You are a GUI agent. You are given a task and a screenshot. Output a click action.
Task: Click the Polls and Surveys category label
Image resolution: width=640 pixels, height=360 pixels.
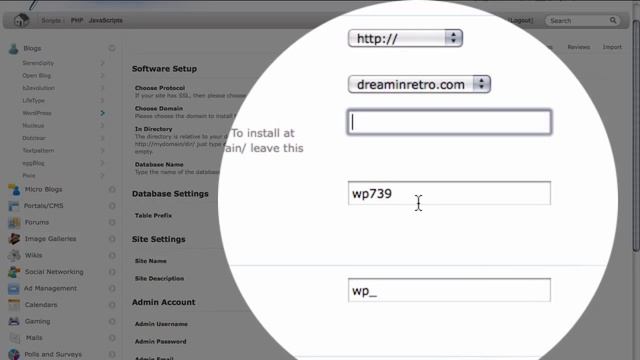[x=53, y=354]
